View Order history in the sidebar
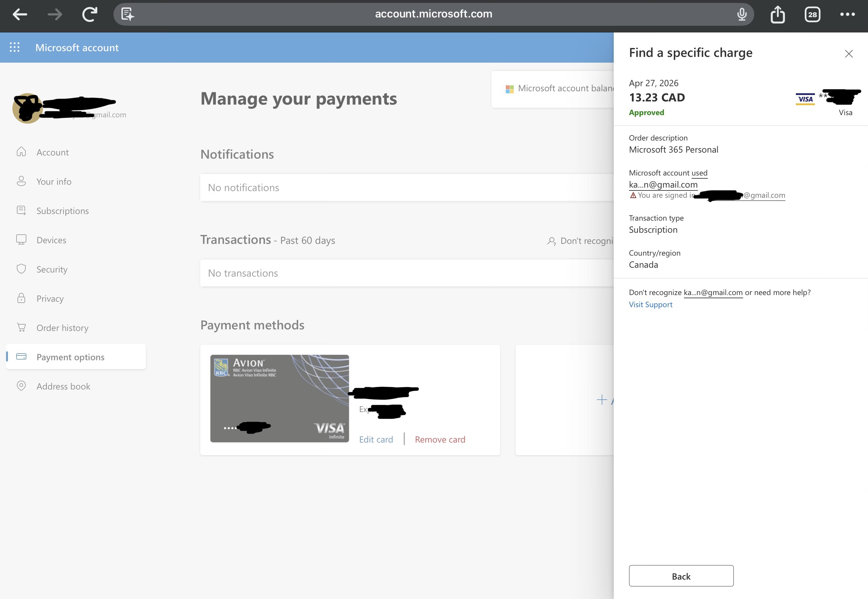The image size is (868, 599). click(63, 328)
